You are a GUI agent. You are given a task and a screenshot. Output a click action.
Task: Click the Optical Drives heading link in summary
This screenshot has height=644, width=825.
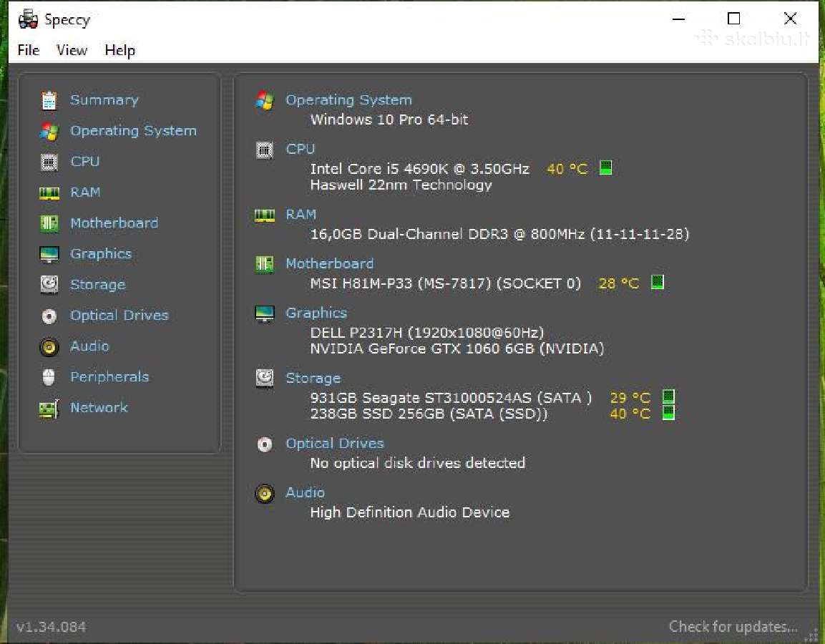tap(335, 444)
